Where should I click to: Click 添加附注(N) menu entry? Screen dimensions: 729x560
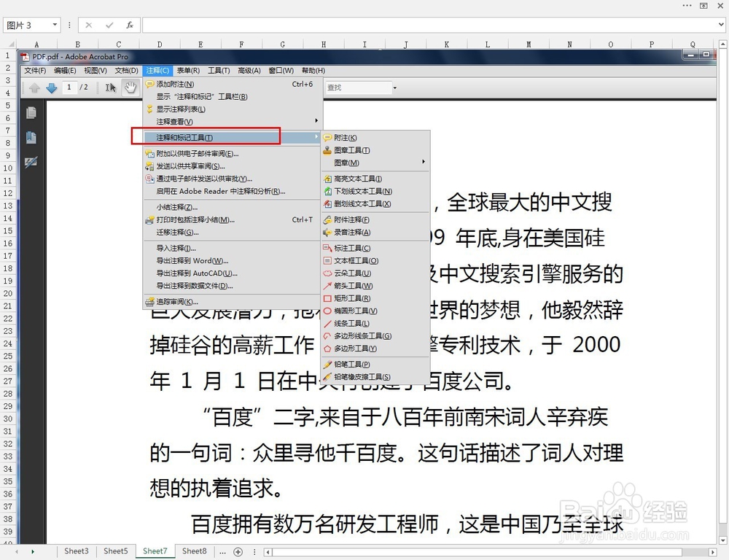click(x=232, y=84)
